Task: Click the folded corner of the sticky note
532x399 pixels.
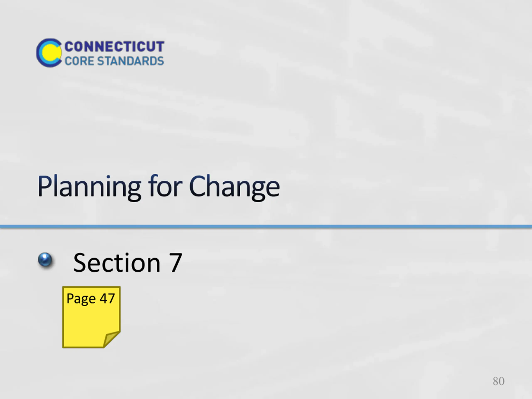Action: pos(111,339)
